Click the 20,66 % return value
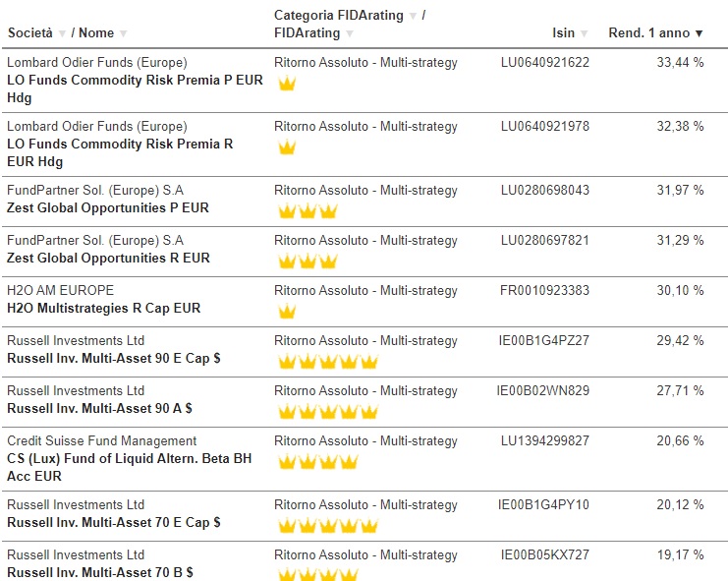 680,440
